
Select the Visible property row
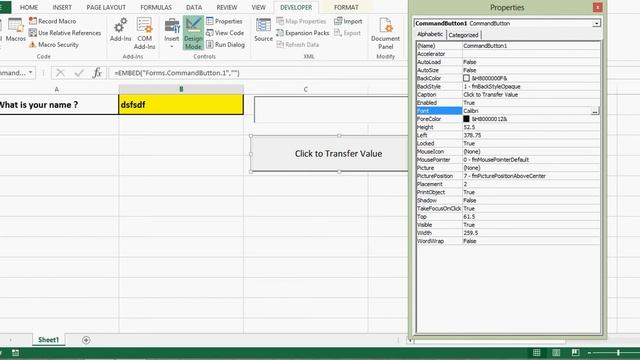click(x=508, y=224)
